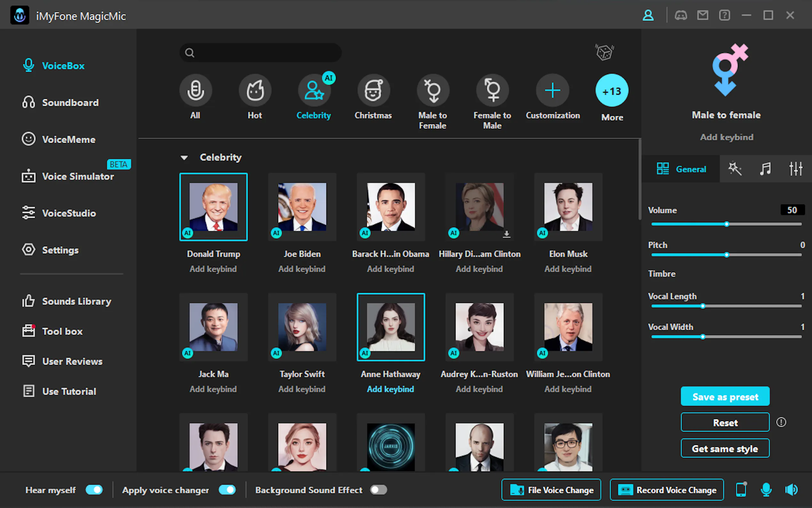Download the Hillary Clinton voice
Viewport: 812px width, 508px height.
(x=506, y=234)
